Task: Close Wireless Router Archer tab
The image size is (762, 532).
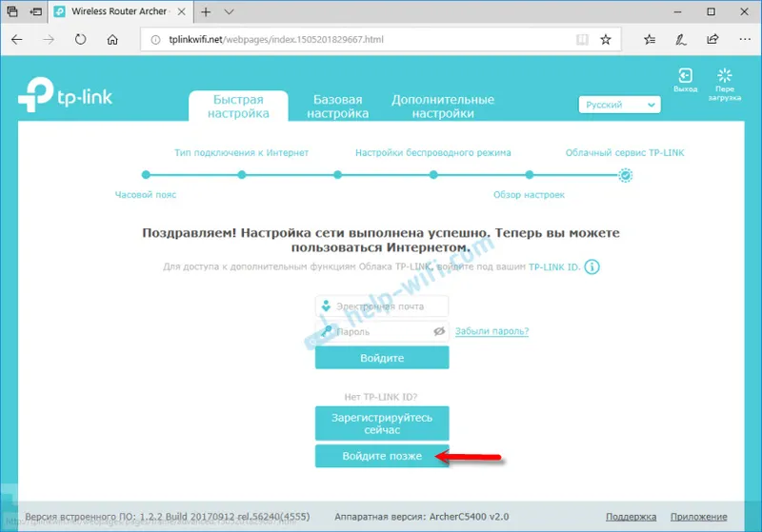Action: (x=181, y=11)
